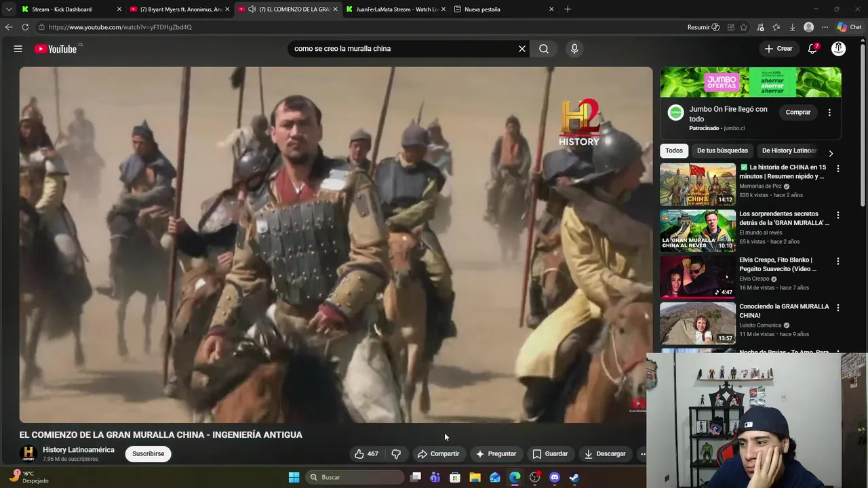868x488 pixels.
Task: Open Copilot Chat in the browser
Action: coord(849,27)
